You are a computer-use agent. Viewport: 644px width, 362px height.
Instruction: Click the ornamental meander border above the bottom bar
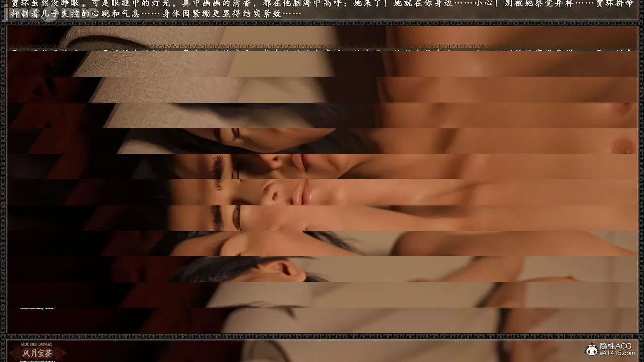tap(322, 336)
